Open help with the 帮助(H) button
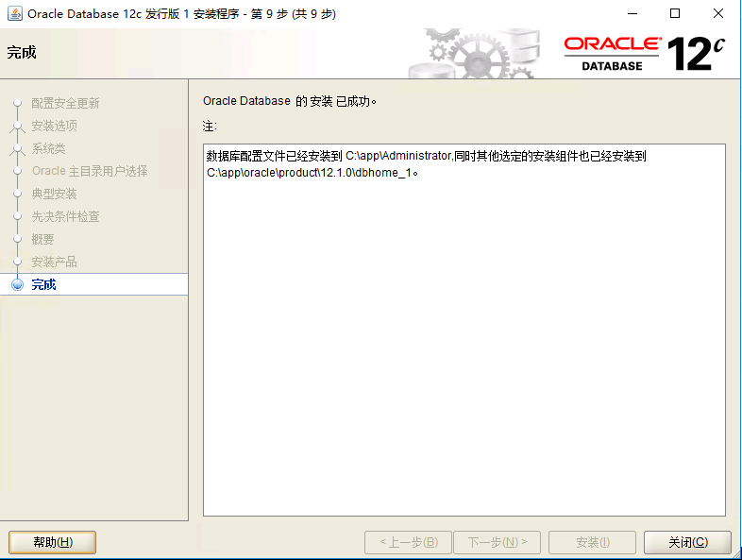Viewport: 742px width, 560px height. point(53,542)
